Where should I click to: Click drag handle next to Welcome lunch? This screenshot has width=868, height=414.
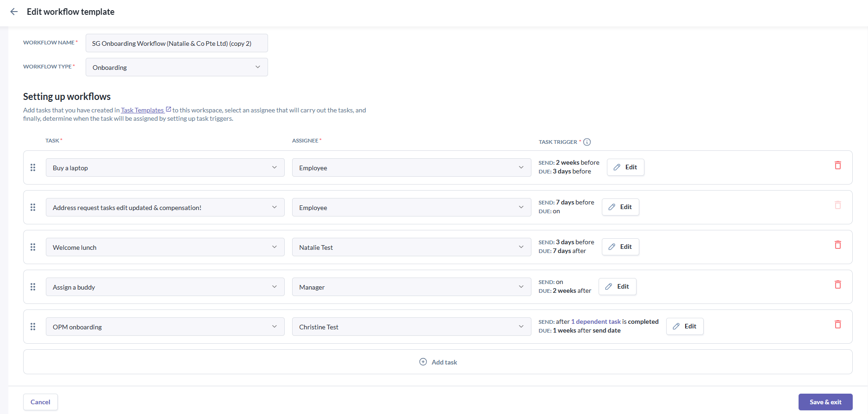[x=33, y=247]
